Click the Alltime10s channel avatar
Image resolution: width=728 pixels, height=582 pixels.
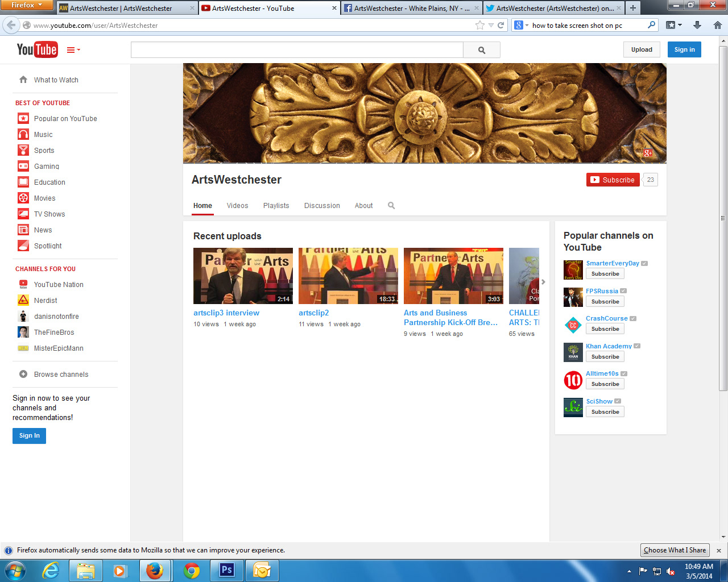[573, 380]
